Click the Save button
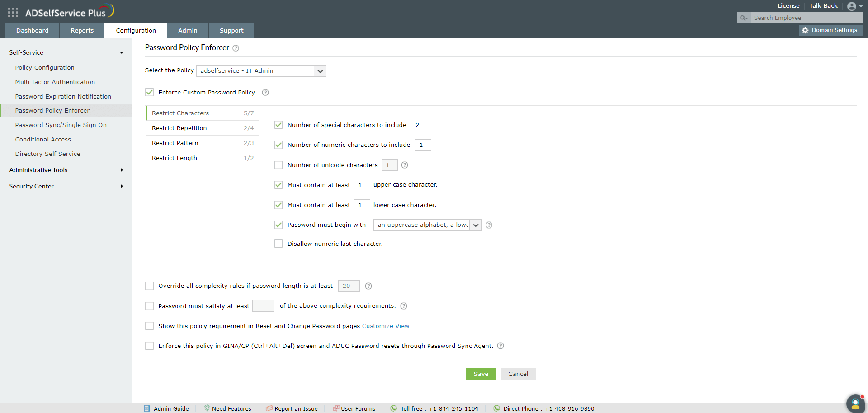Screen dimensions: 868x413 (x=481, y=374)
